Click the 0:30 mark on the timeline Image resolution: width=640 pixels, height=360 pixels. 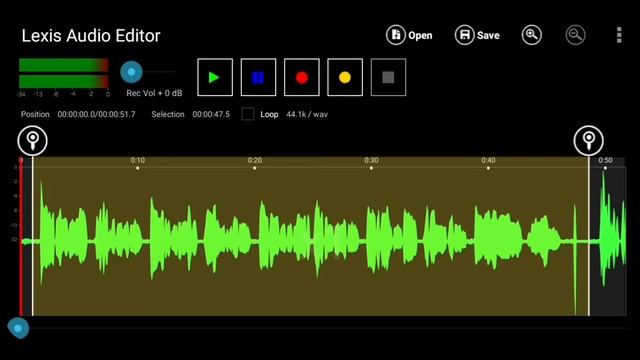(x=371, y=160)
